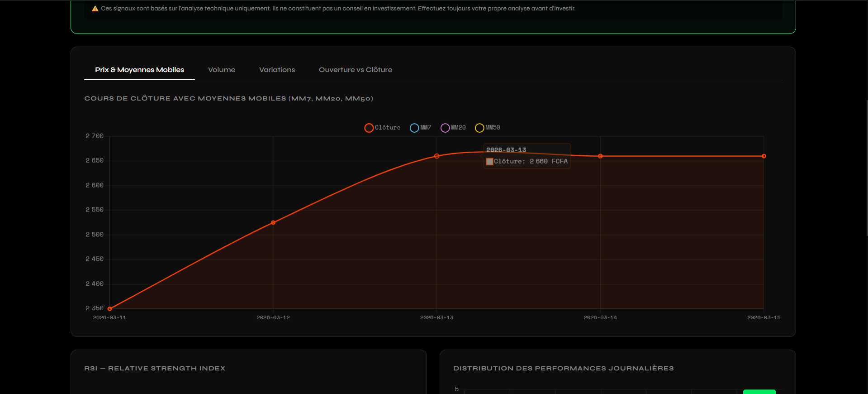Image resolution: width=868 pixels, height=394 pixels.
Task: Toggle the Clôture series in the legend
Action: tap(369, 128)
